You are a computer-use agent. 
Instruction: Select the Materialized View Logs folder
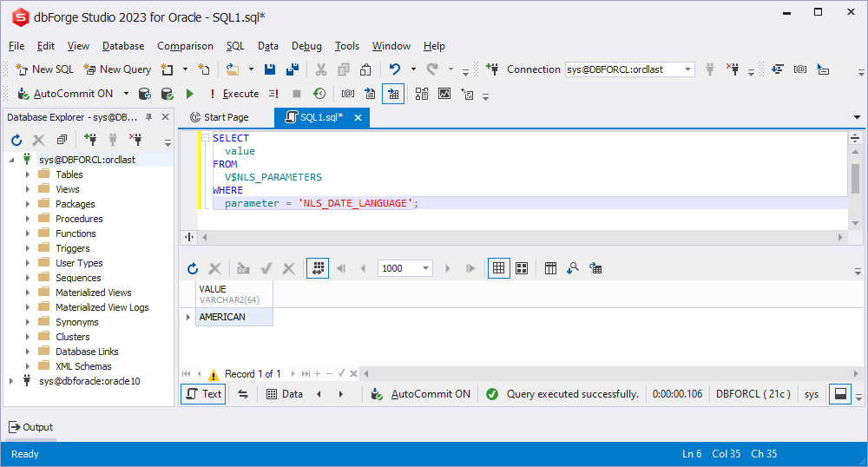point(102,307)
